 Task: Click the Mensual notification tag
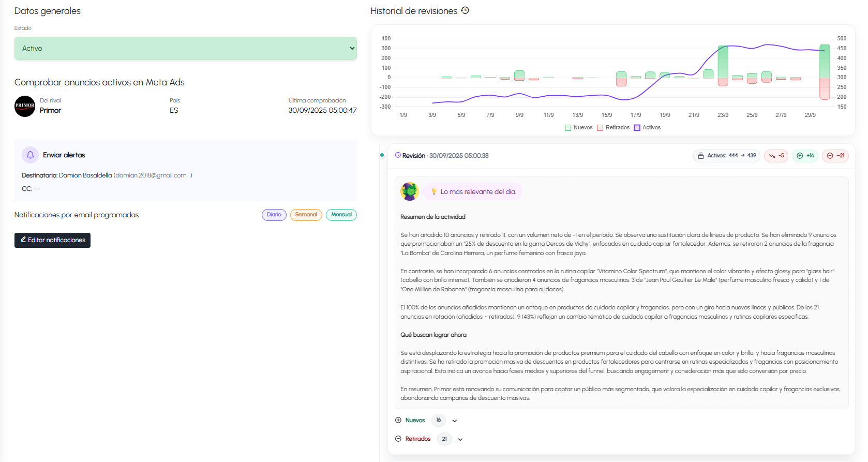click(x=341, y=215)
